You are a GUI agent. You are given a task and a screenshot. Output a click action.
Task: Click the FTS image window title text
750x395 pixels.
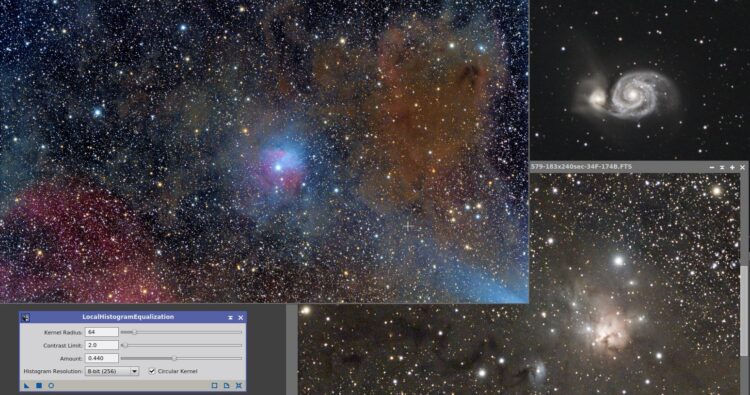pyautogui.click(x=582, y=166)
